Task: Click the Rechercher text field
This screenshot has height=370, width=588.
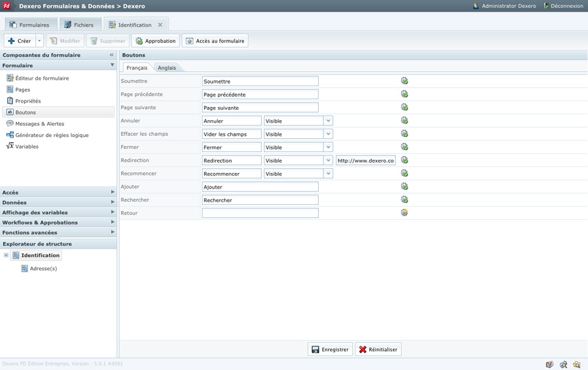Action: pos(260,200)
